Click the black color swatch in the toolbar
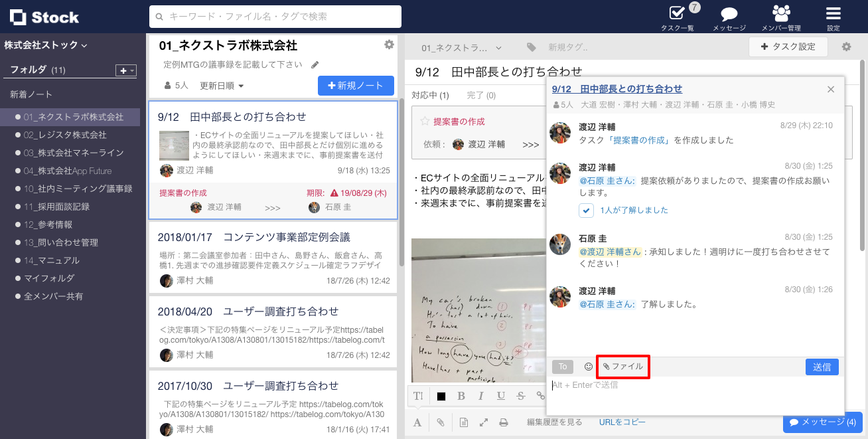This screenshot has width=868, height=439. tap(441, 395)
